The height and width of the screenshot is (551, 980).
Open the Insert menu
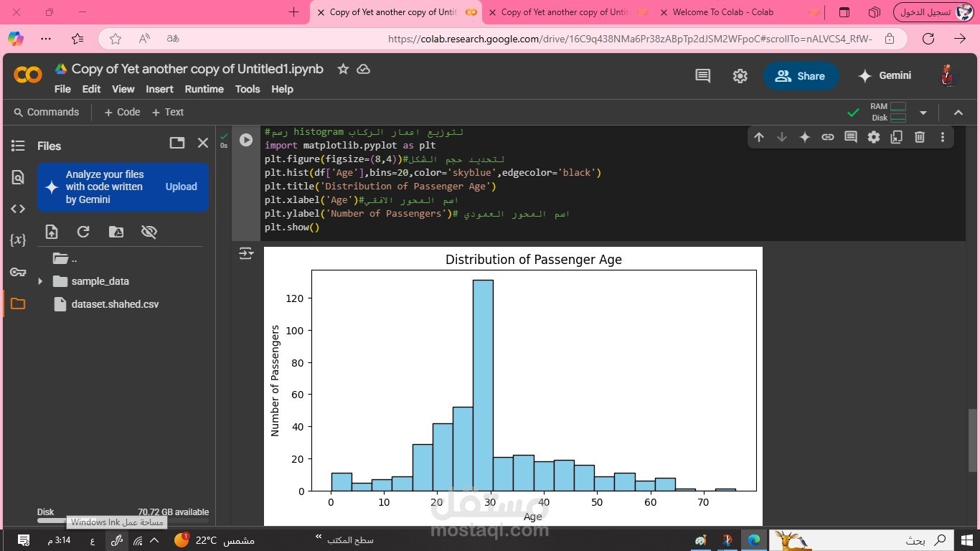coord(159,89)
